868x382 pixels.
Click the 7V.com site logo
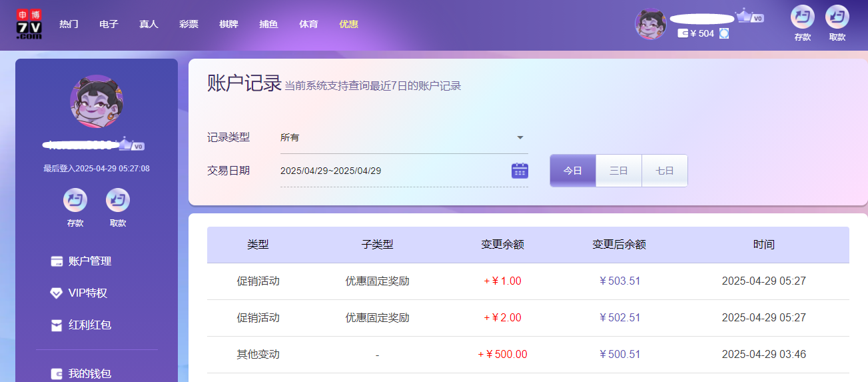(x=29, y=24)
